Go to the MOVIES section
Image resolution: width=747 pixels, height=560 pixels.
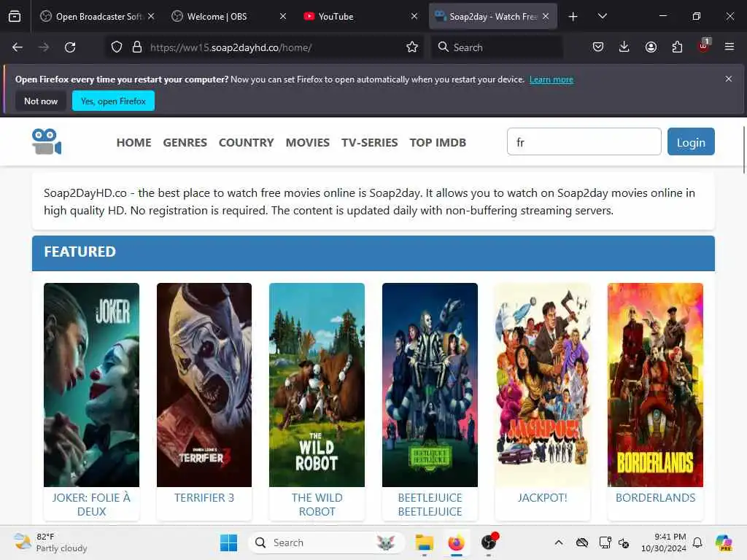[308, 142]
